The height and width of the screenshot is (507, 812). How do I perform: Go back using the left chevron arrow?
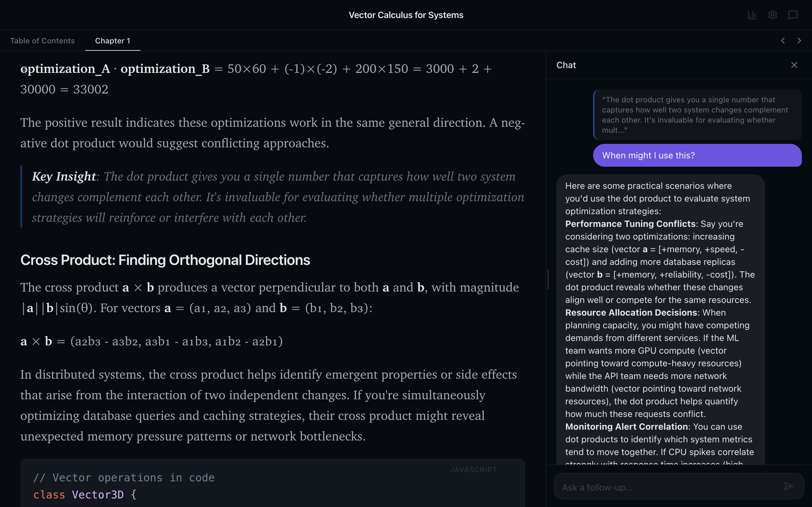coord(783,40)
